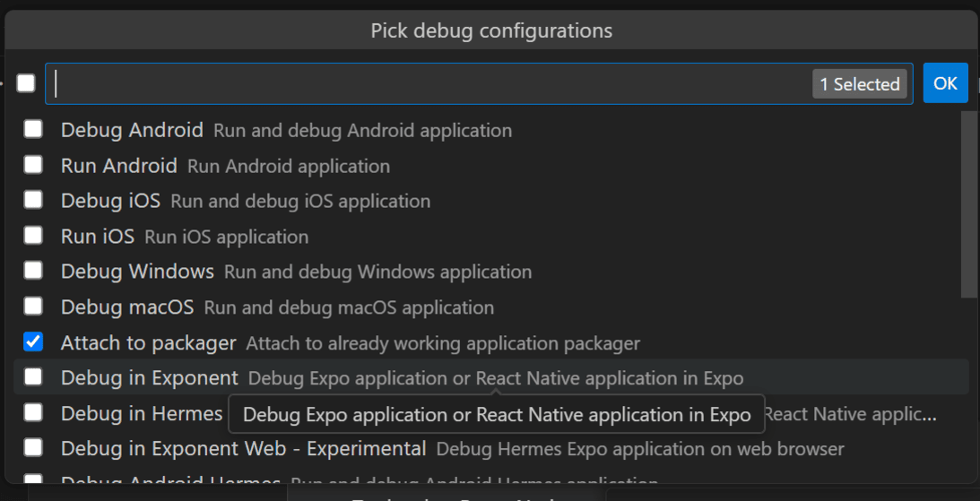980x501 pixels.
Task: Tick Debug in Exponent Web - Experimental checkbox
Action: click(x=33, y=447)
